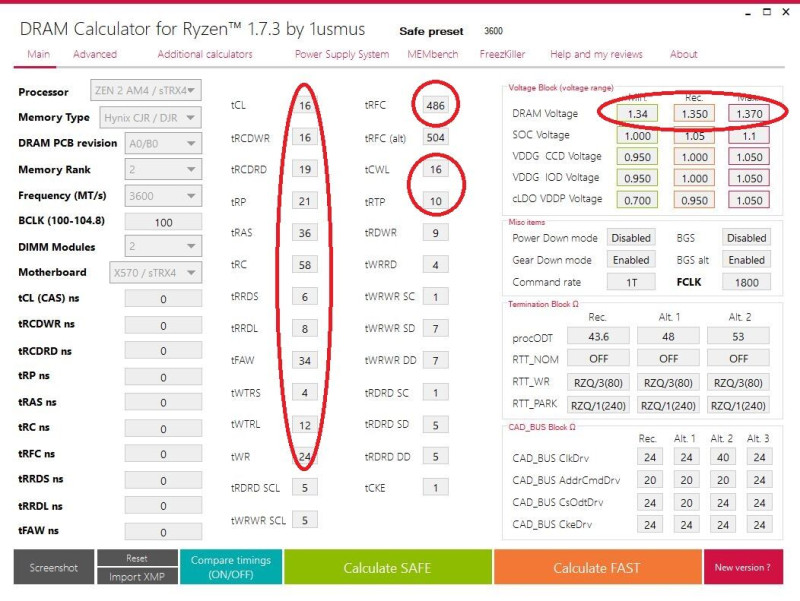The image size is (800, 601).
Task: Close the DRAM Calculator window
Action: click(786, 12)
